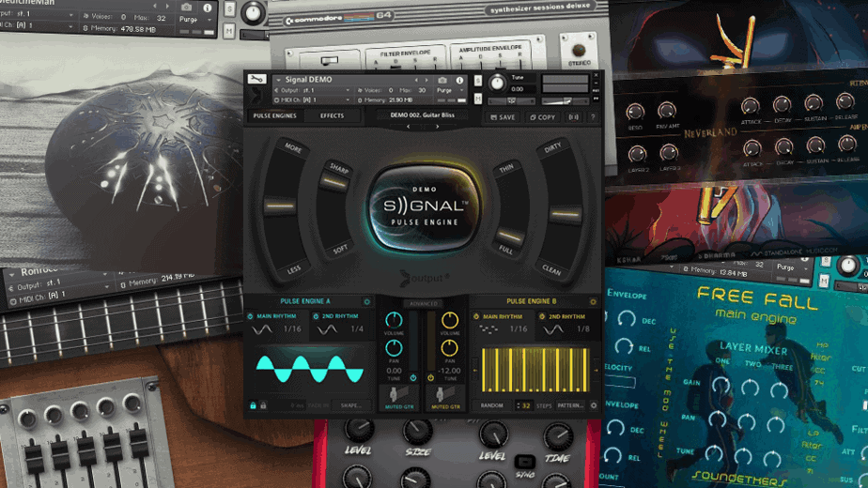Screen dimensions: 868x488
Task: Adjust the cyan Engine A VOLUME knob
Action: [x=394, y=320]
